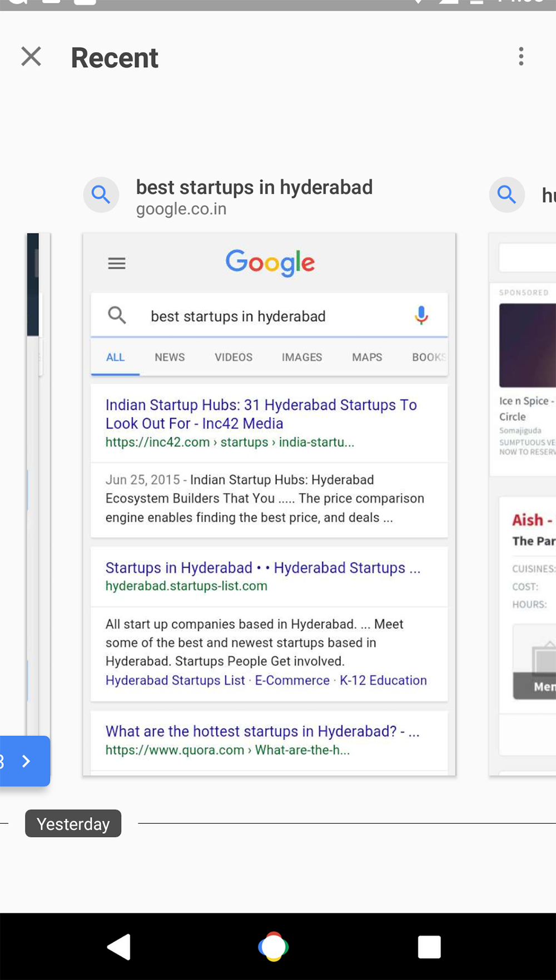This screenshot has height=980, width=556.
Task: Tap the magnifier inside the search box
Action: [117, 315]
